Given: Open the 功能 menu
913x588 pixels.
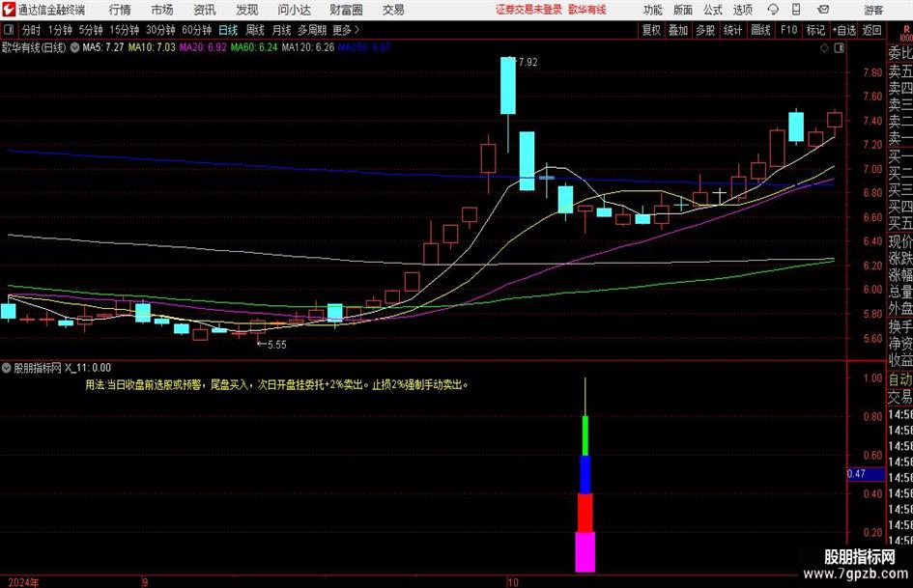Looking at the screenshot, I should (653, 10).
